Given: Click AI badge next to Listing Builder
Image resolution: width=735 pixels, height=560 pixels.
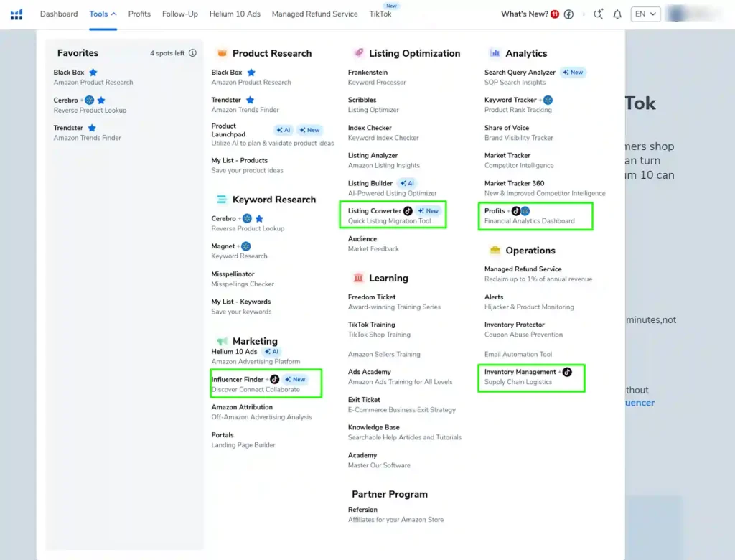Looking at the screenshot, I should pyautogui.click(x=407, y=183).
